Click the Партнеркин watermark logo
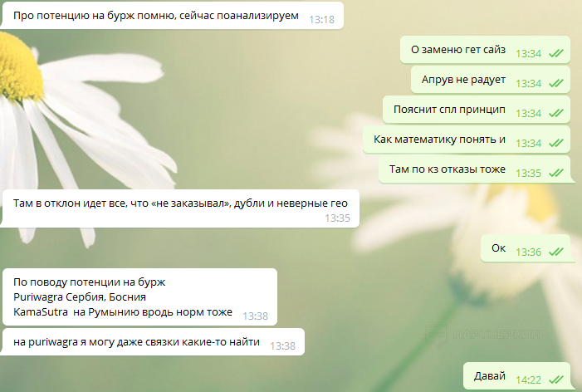Screen dimensions: 582x392 pyautogui.click(x=482, y=335)
